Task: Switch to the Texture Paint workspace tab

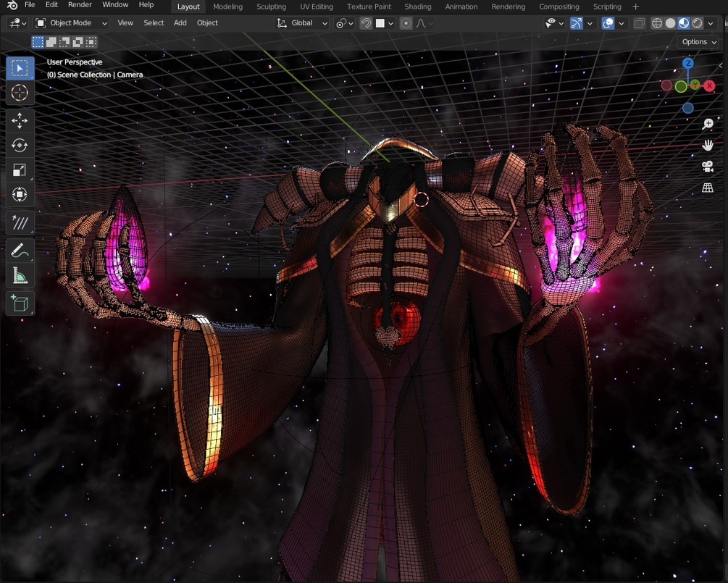Action: (x=369, y=7)
